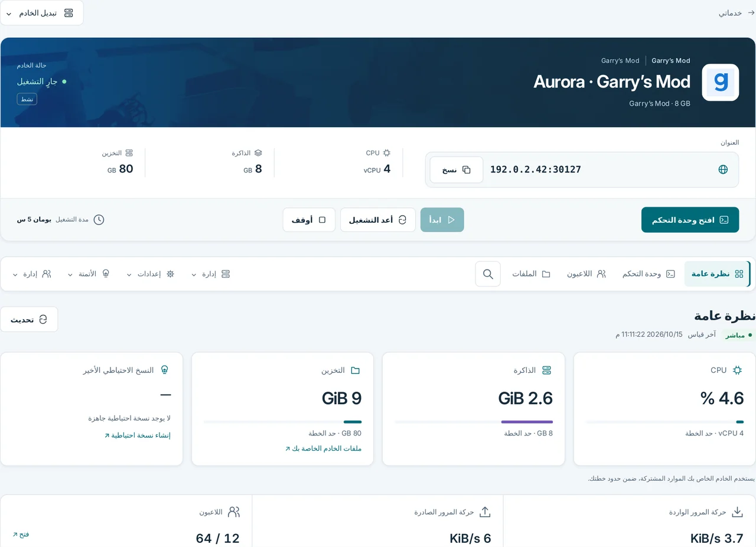Open the وحدة التحكم console tab
The width and height of the screenshot is (756, 547).
649,274
